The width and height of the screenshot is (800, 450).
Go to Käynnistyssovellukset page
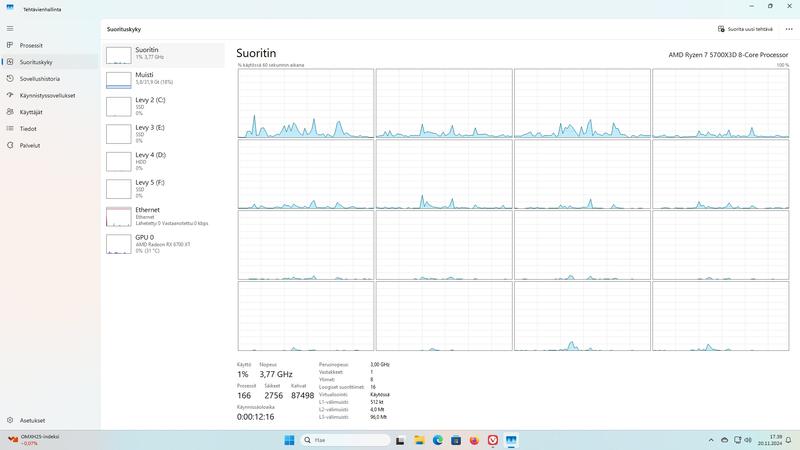47,95
